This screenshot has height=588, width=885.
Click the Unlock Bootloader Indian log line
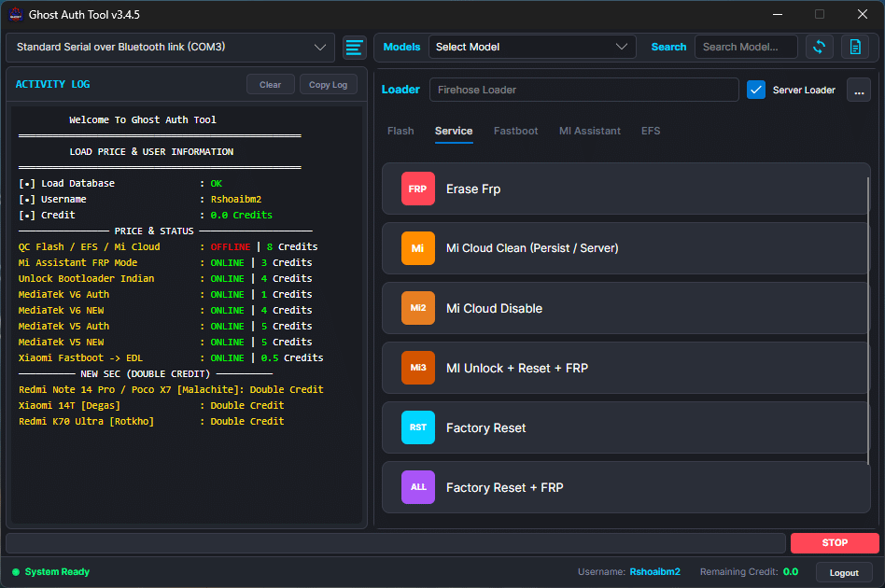165,279
